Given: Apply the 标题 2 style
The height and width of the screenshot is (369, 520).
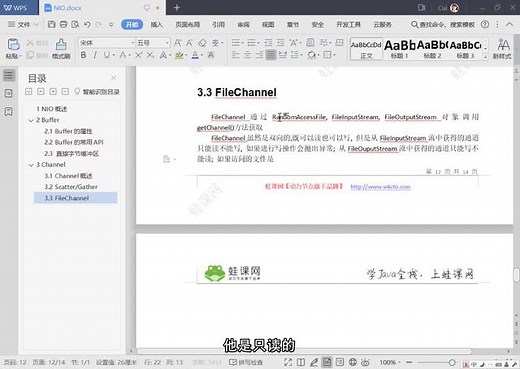Looking at the screenshot, I should click(432, 49).
